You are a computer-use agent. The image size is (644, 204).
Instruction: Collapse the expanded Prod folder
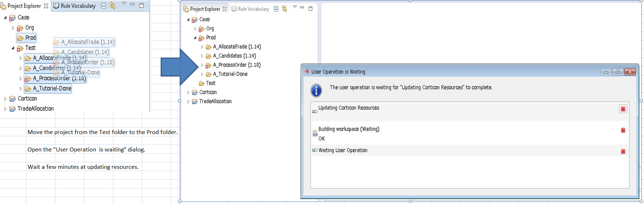pos(195,38)
